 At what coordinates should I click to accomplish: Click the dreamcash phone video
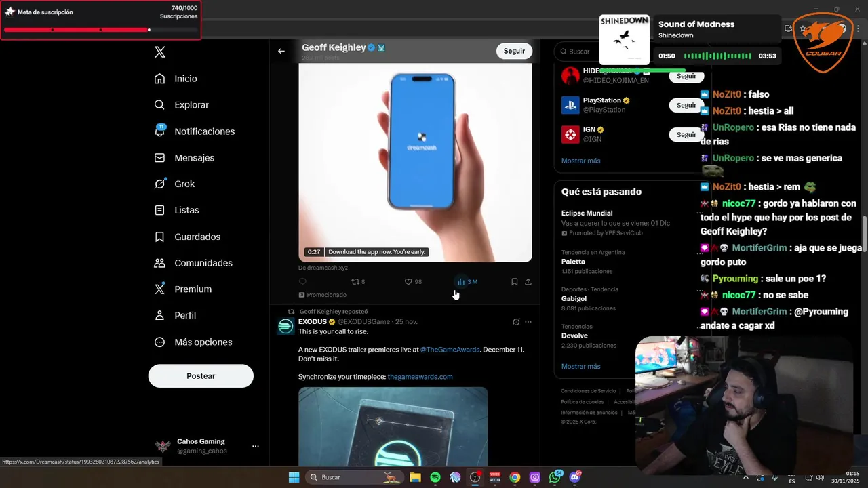[x=415, y=162]
